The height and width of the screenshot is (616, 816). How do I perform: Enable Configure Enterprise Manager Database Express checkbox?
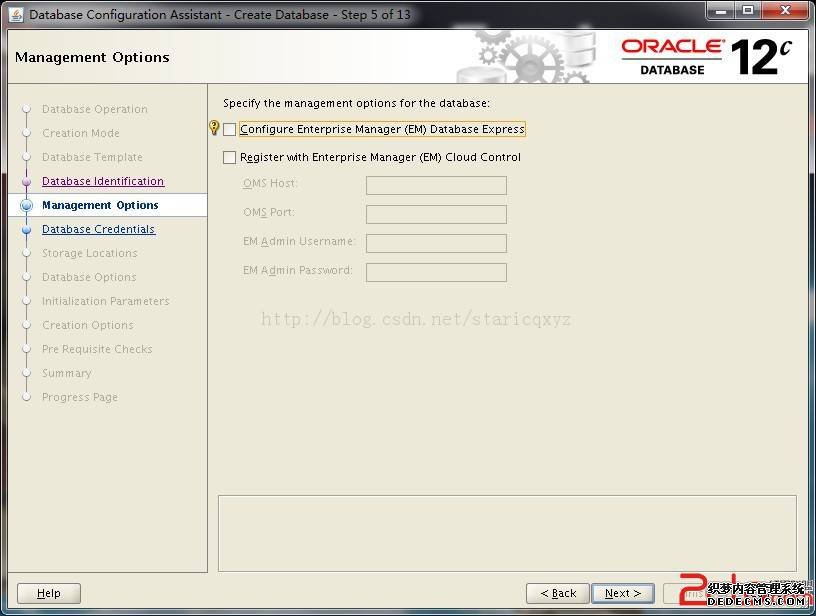point(230,129)
